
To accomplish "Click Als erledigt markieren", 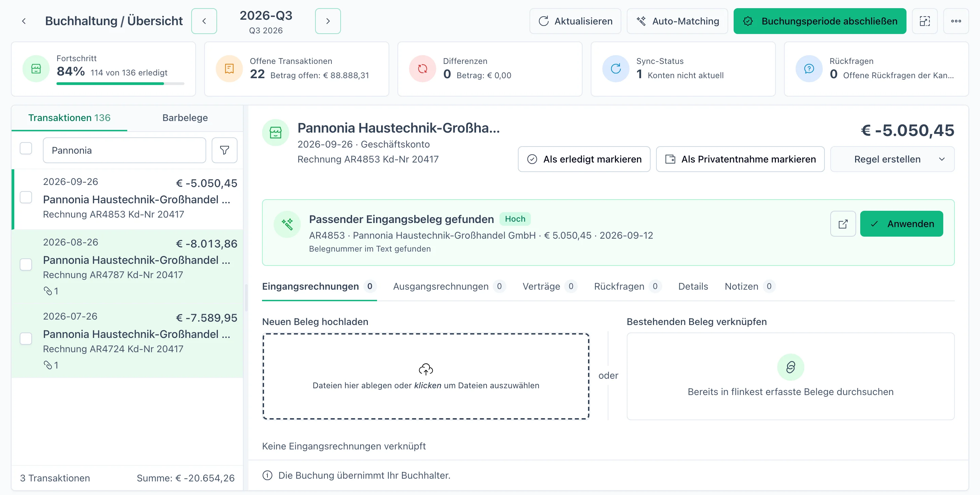I will (x=584, y=159).
